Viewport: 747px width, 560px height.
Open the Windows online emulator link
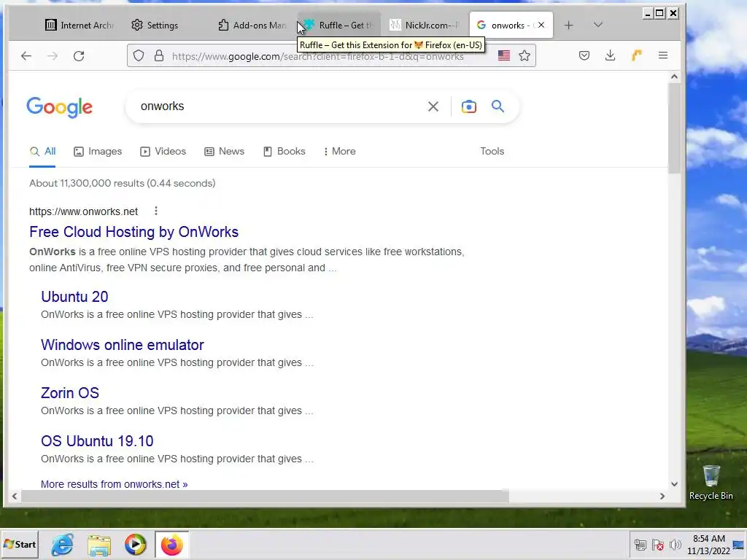[x=123, y=345]
